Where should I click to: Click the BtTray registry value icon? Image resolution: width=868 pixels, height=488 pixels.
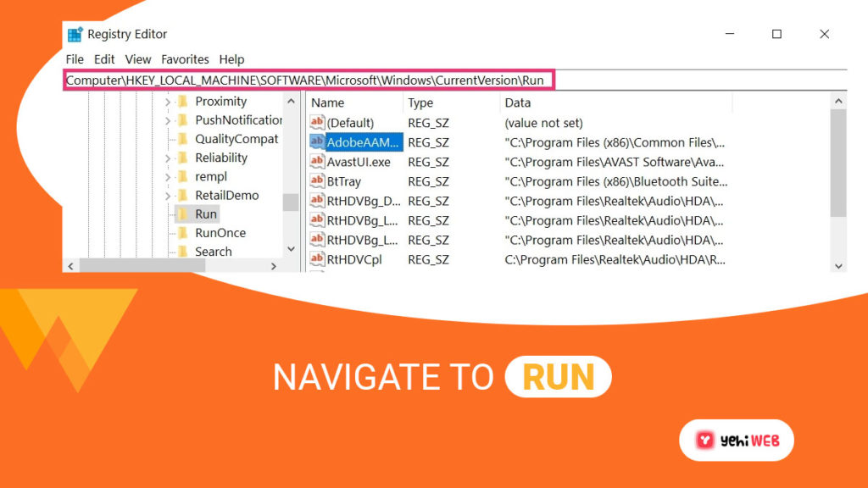317,181
